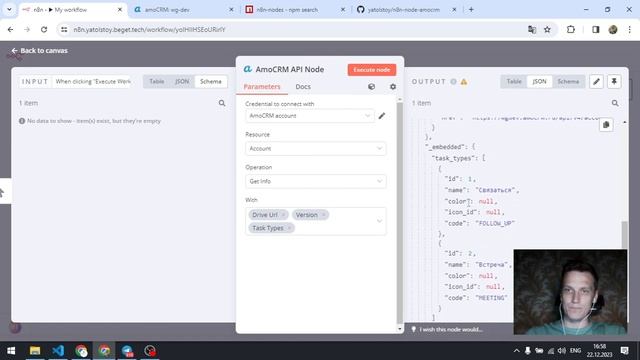Open input source dropdown 'When clicking Execute Work'
Screen dimensions: 640x360
point(93,82)
